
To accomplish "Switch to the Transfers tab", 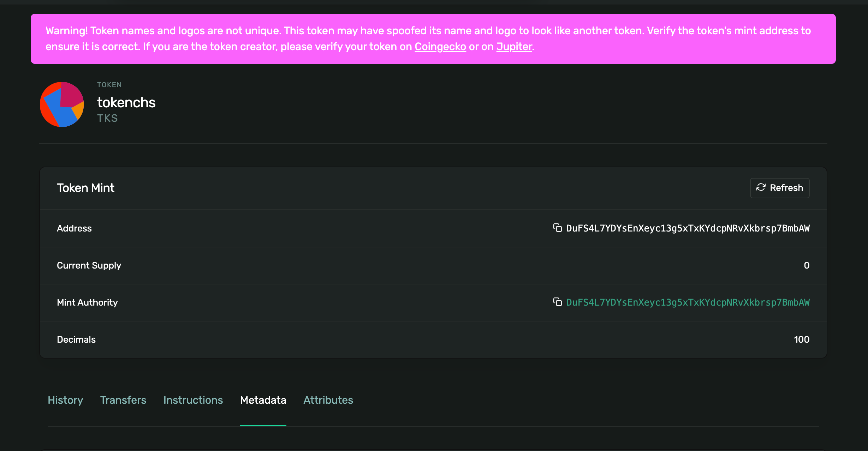I will pyautogui.click(x=123, y=400).
